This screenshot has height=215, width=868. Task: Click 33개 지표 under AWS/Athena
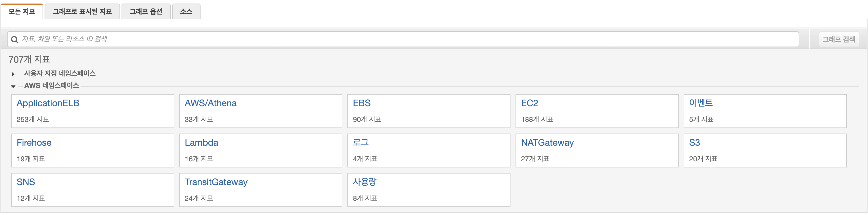coord(199,119)
